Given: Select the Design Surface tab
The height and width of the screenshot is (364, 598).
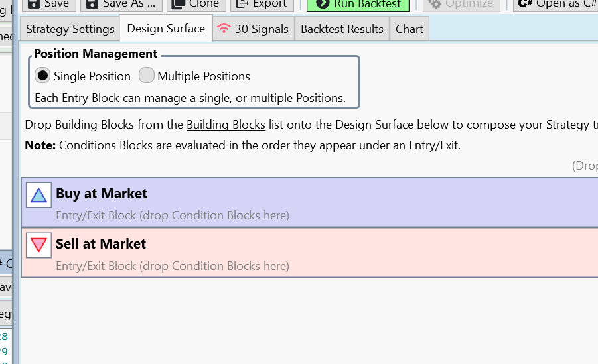Looking at the screenshot, I should tap(166, 29).
